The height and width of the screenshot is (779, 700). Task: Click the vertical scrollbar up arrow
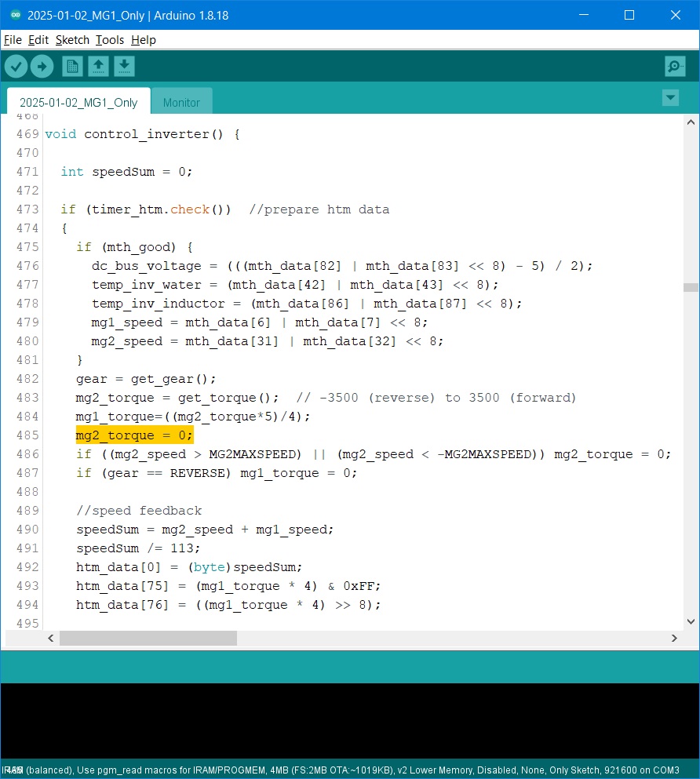(x=690, y=123)
